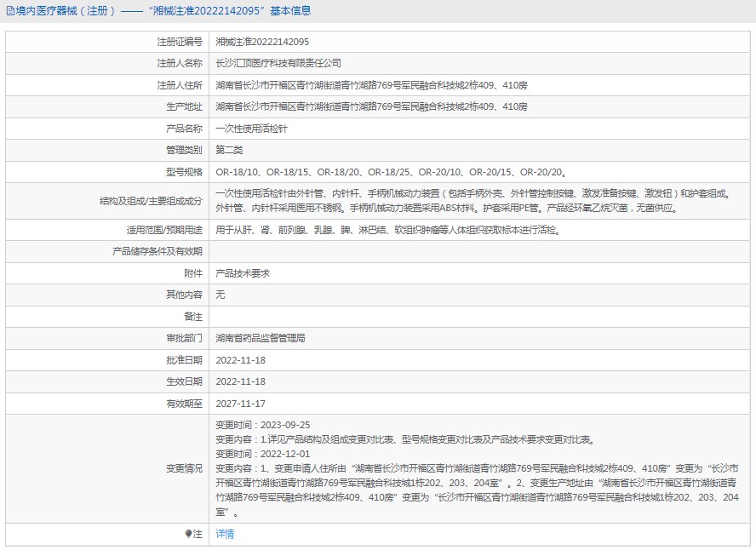This screenshot has width=756, height=550.
Task: Open the 详情 link
Action: pos(225,534)
